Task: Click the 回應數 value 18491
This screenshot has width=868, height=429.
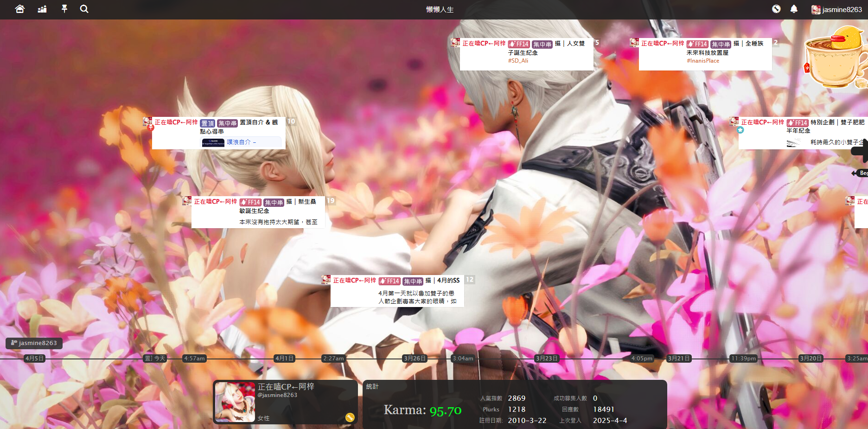Action: pos(604,410)
